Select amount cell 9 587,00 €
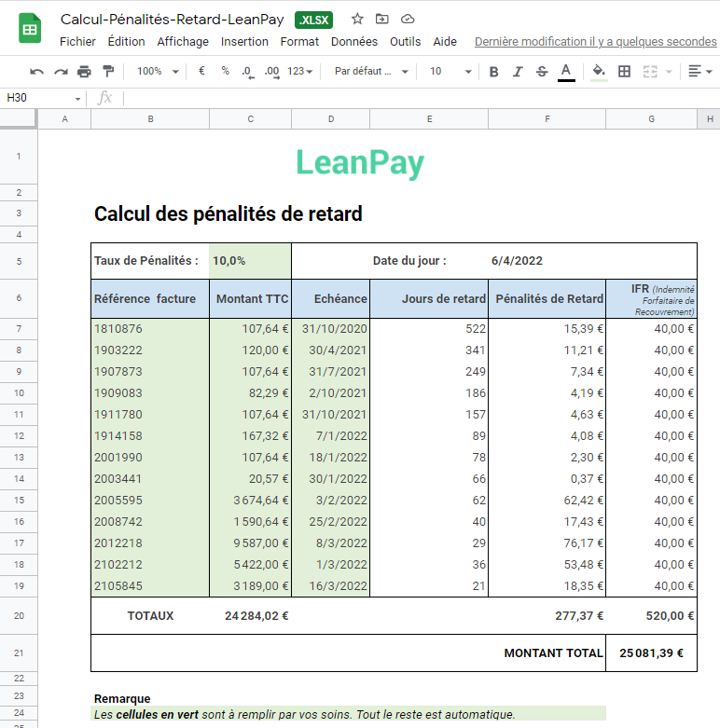The height and width of the screenshot is (728, 720). tap(250, 543)
